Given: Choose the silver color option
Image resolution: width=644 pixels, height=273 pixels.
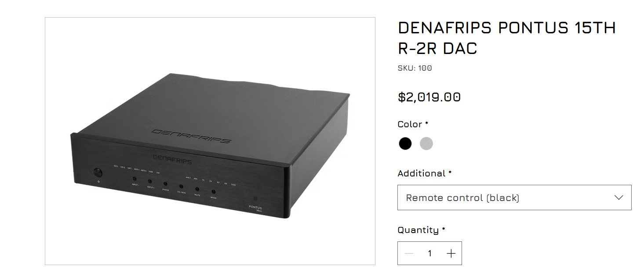Looking at the screenshot, I should (x=426, y=144).
